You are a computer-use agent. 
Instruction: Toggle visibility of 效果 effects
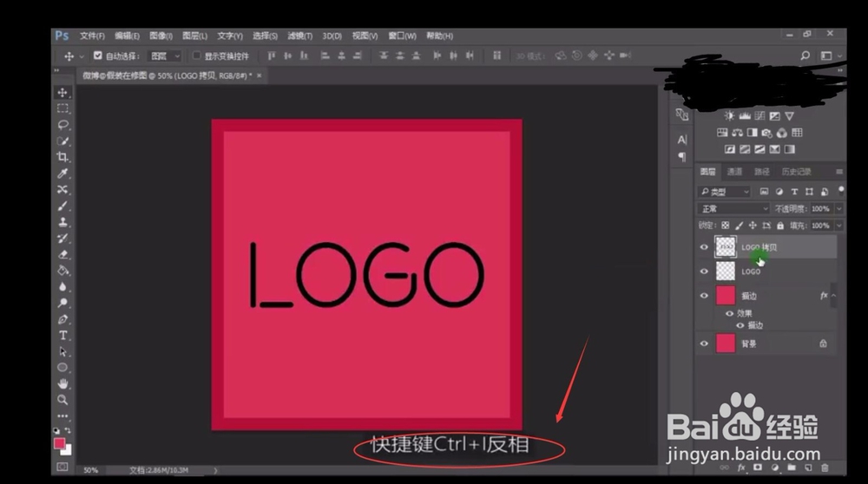pyautogui.click(x=730, y=314)
